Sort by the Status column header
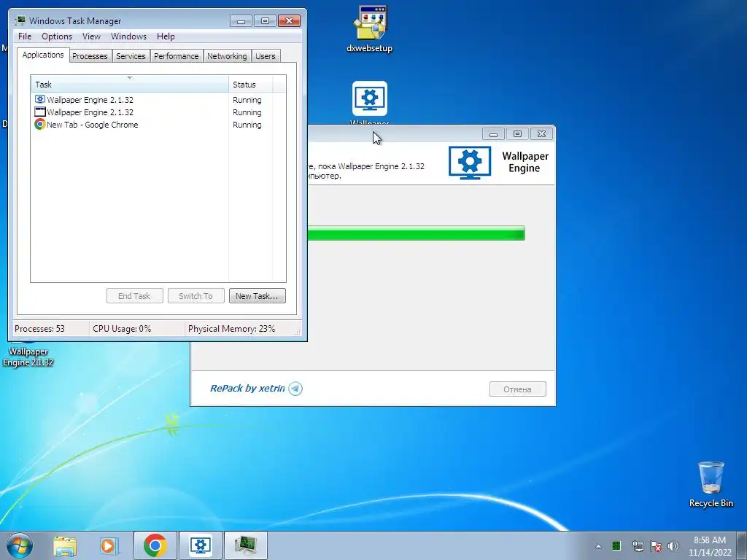The image size is (747, 560). click(251, 85)
